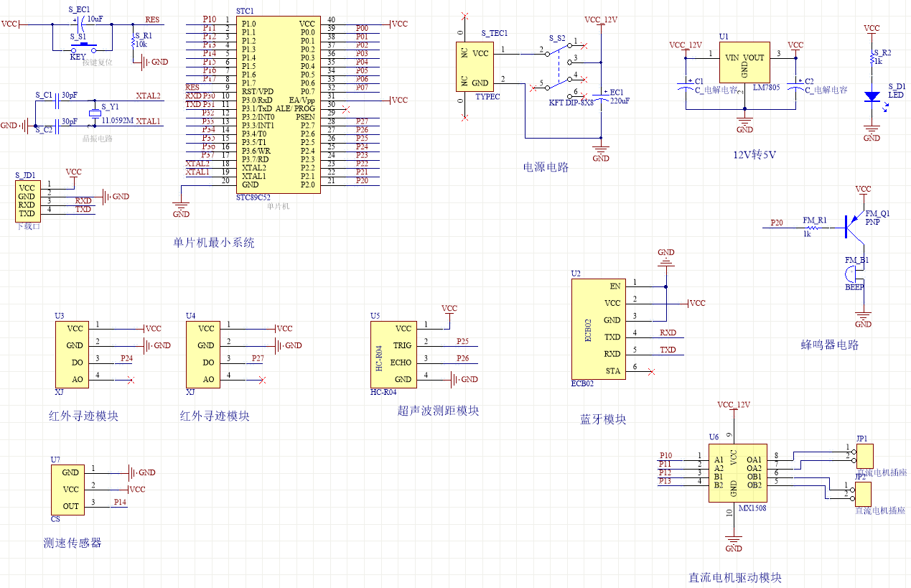Select the LM7805 regulator U1
This screenshot has height=588, width=911.
click(744, 63)
